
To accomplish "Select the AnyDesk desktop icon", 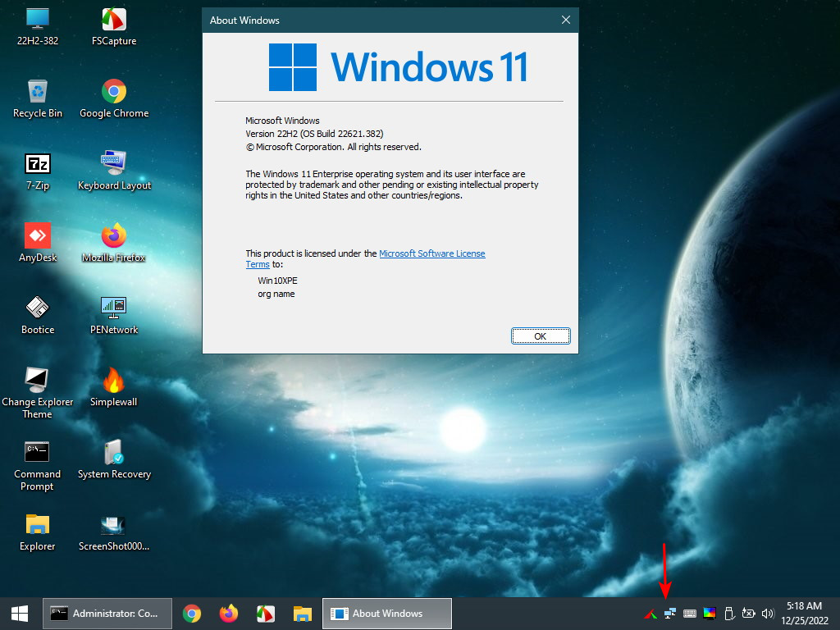I will point(38,244).
